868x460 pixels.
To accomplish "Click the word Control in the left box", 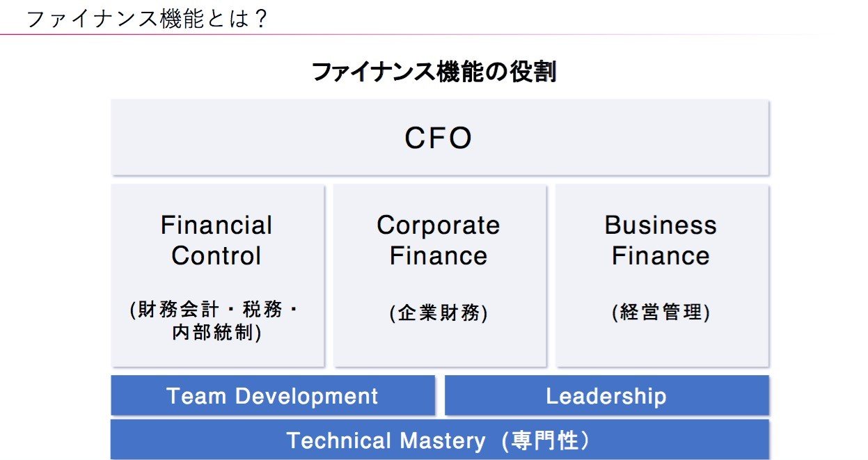I will (x=216, y=256).
